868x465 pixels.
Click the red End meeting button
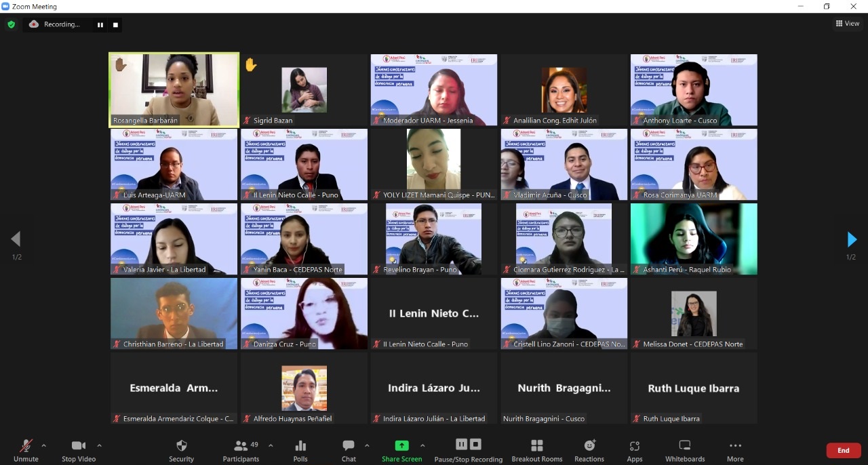coord(843,450)
